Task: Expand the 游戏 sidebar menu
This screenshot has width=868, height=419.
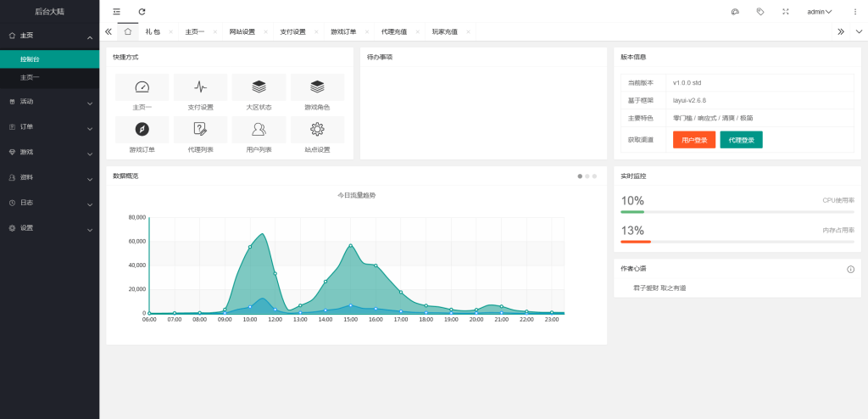Action: tap(49, 153)
